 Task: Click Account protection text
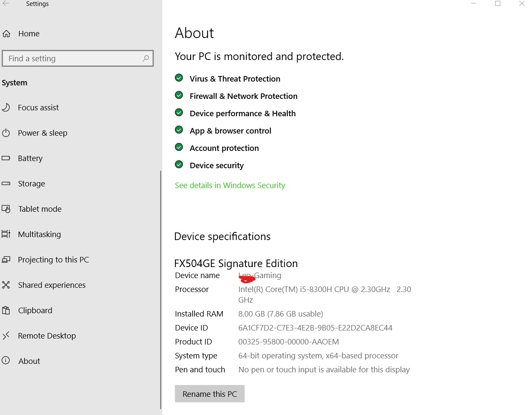[x=224, y=148]
